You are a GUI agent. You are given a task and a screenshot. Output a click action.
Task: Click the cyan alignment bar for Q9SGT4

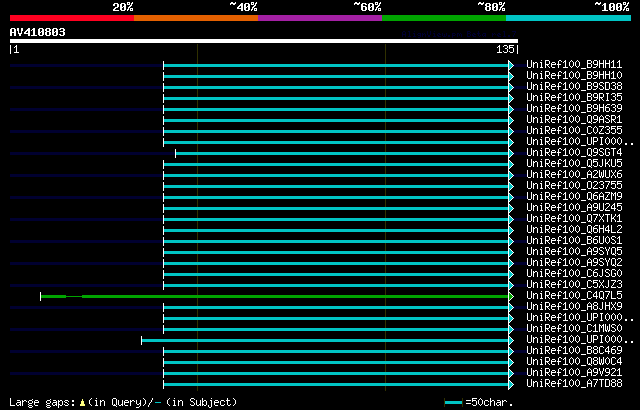342,153
